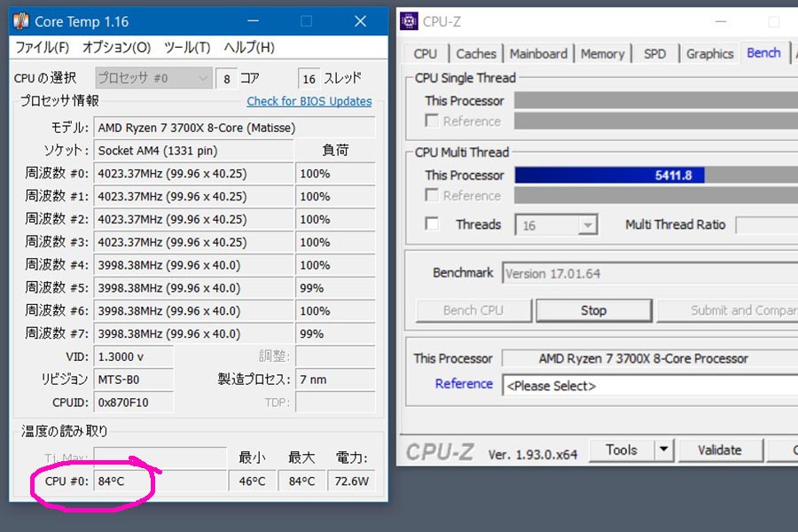The height and width of the screenshot is (532, 798).
Task: Open the Reference <Please Select> dropdown
Action: coord(651,386)
